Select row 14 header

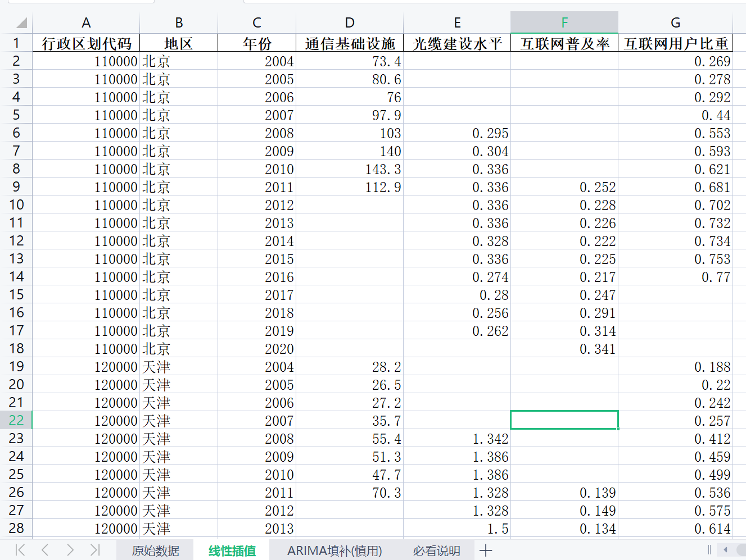pyautogui.click(x=16, y=276)
